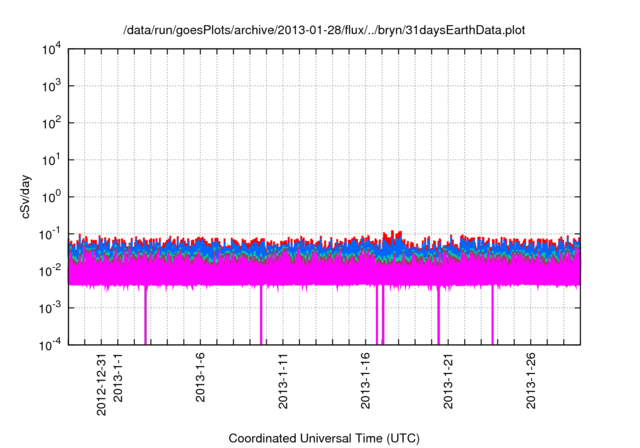Click the plot title file path text
Image resolution: width=640 pixels, height=448 pixels.
[x=324, y=30]
